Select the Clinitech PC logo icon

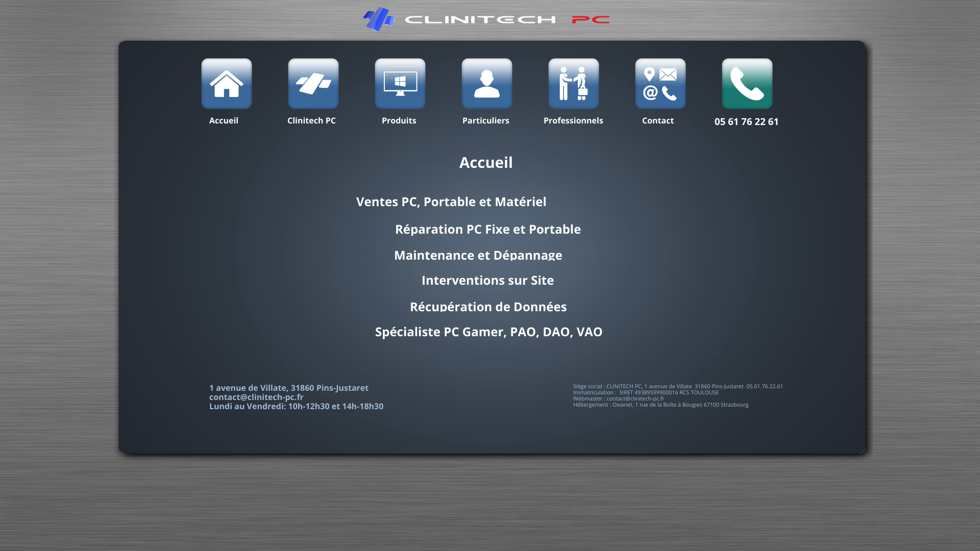[x=313, y=84]
